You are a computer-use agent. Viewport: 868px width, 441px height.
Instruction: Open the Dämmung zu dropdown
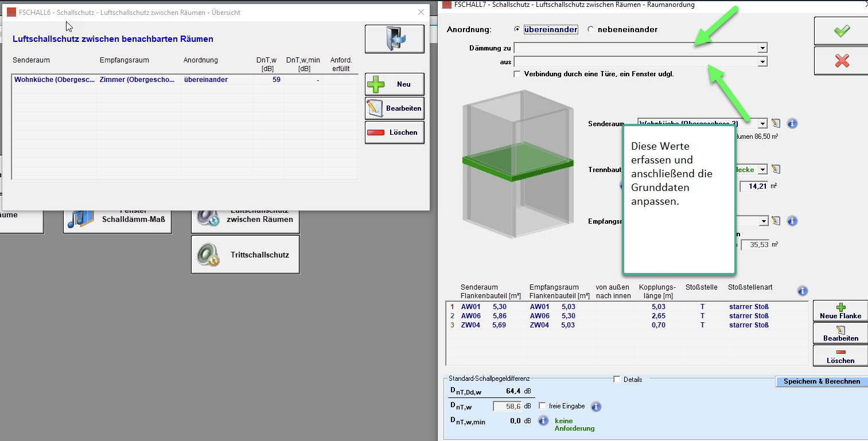tap(762, 48)
